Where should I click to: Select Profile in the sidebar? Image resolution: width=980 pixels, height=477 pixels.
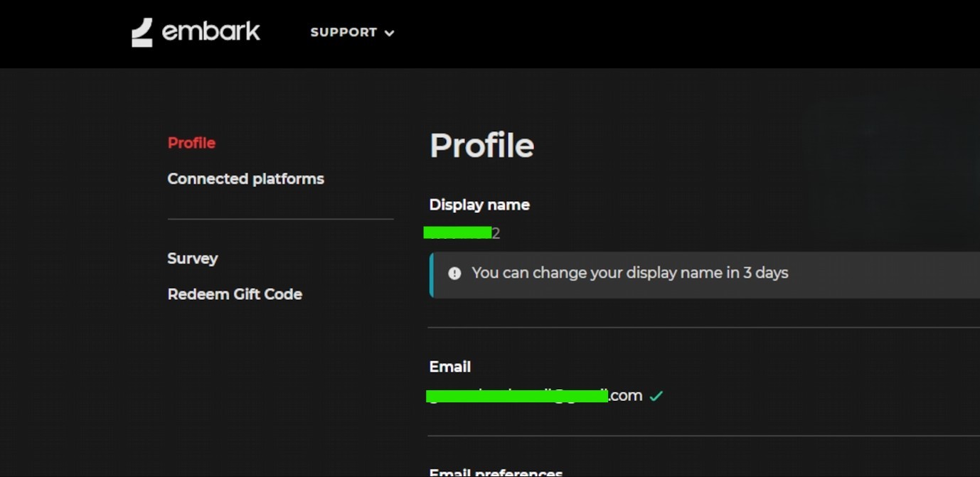[191, 143]
